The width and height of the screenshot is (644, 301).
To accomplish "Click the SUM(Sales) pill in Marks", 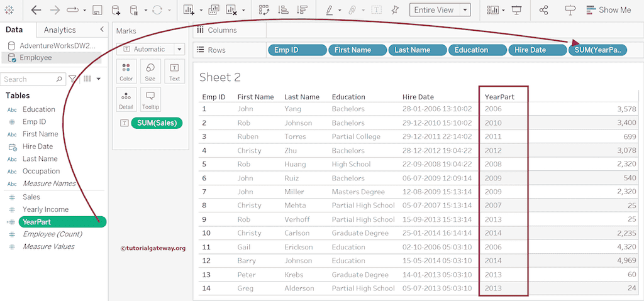I will point(157,123).
